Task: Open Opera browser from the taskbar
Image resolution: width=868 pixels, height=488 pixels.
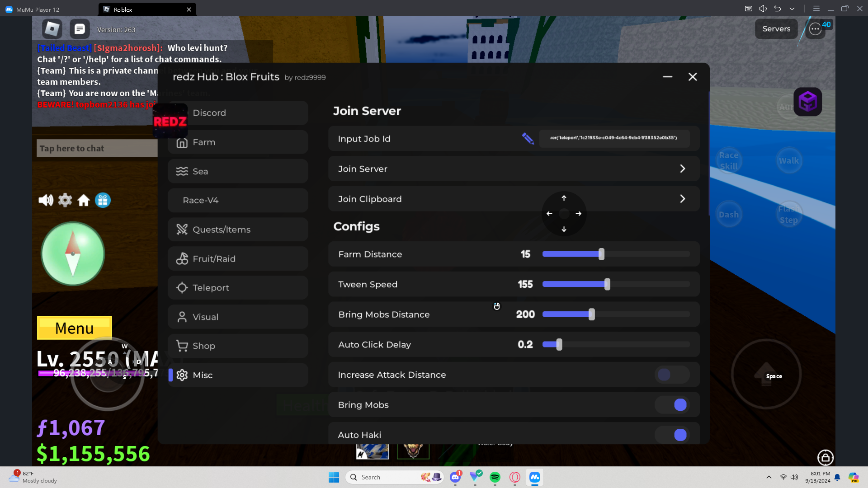Action: (x=515, y=477)
